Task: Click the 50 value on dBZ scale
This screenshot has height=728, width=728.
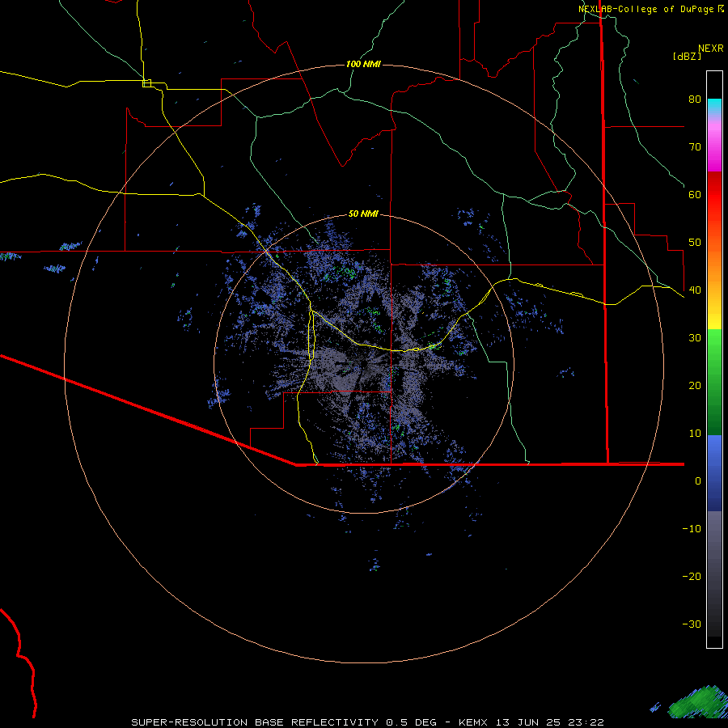Action: (695, 243)
